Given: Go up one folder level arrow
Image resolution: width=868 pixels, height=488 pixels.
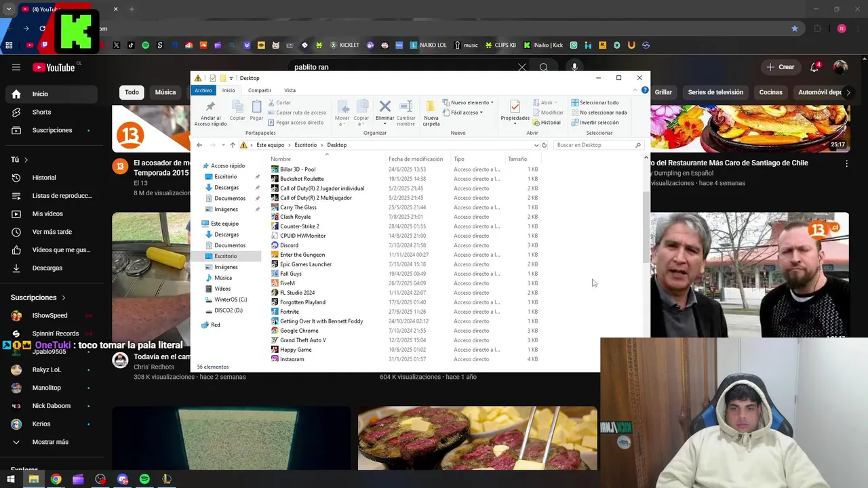Looking at the screenshot, I should 233,145.
